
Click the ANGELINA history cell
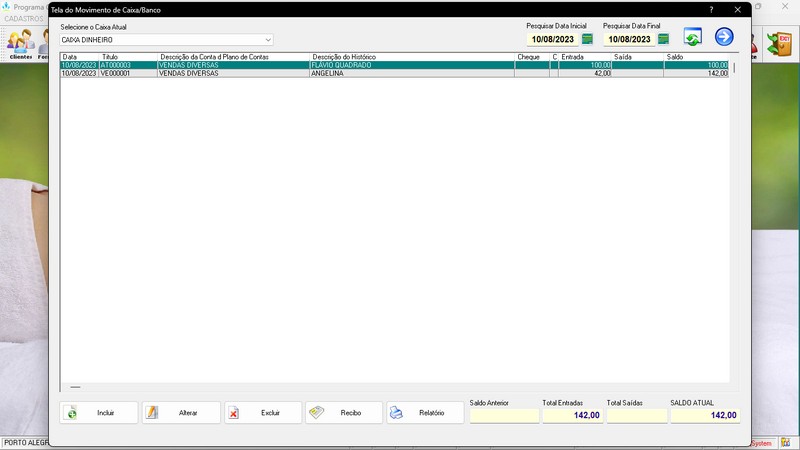(412, 73)
